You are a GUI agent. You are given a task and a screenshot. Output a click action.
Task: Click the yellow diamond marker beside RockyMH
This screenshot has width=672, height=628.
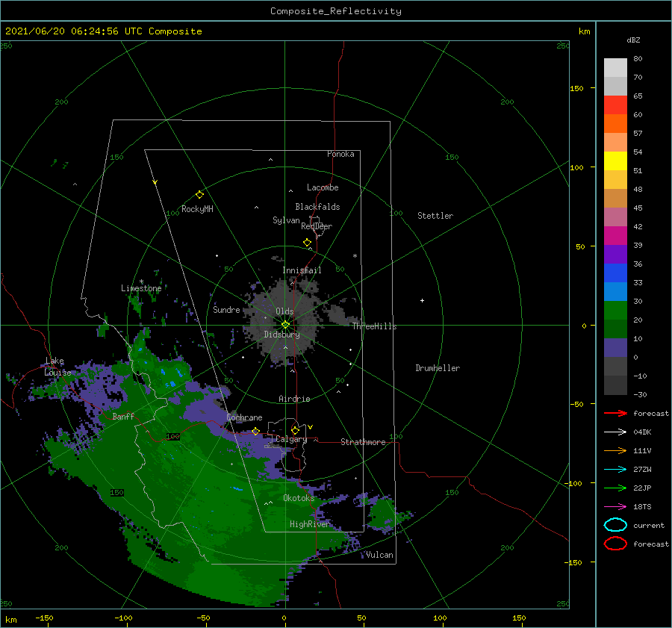(x=199, y=195)
